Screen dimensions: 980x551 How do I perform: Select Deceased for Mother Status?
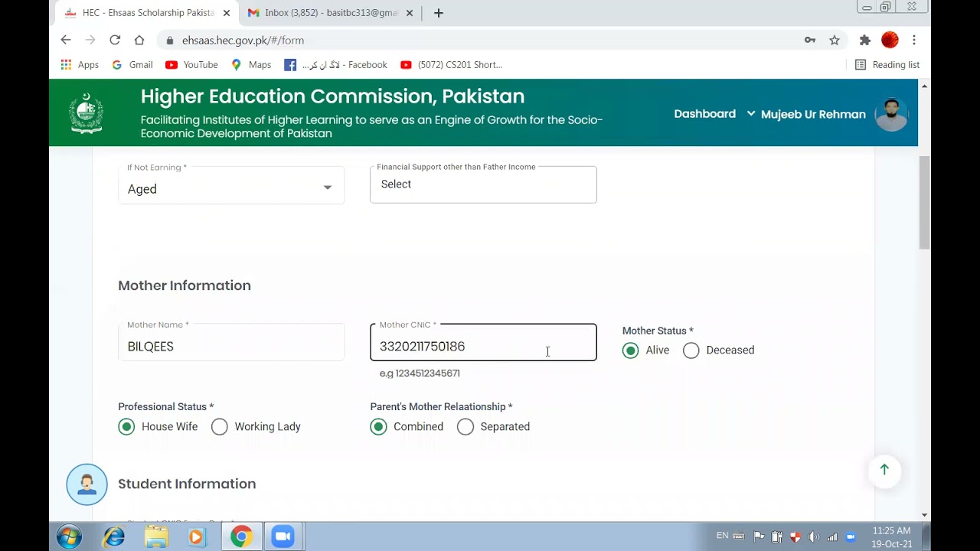pyautogui.click(x=691, y=350)
